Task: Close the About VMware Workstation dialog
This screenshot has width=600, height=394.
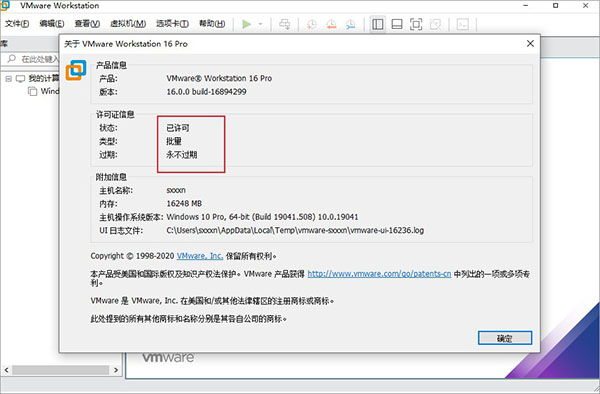Action: coord(530,44)
